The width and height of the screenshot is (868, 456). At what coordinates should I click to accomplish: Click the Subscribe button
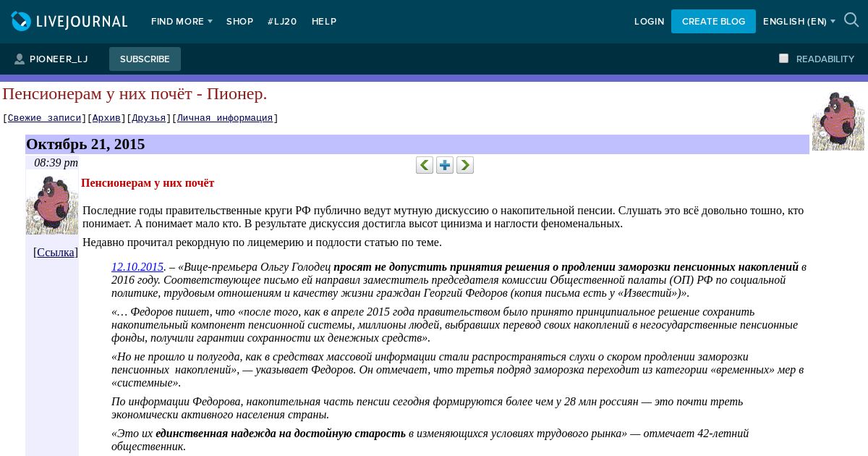145,59
